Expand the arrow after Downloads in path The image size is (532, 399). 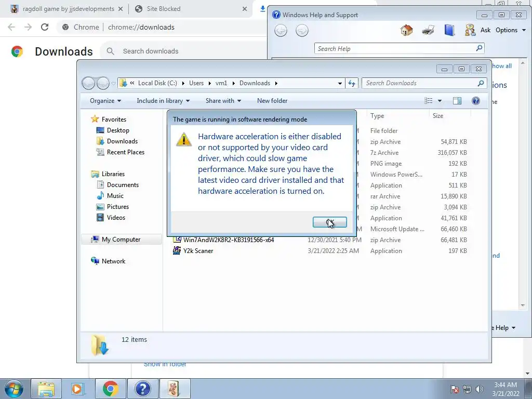coord(276,84)
